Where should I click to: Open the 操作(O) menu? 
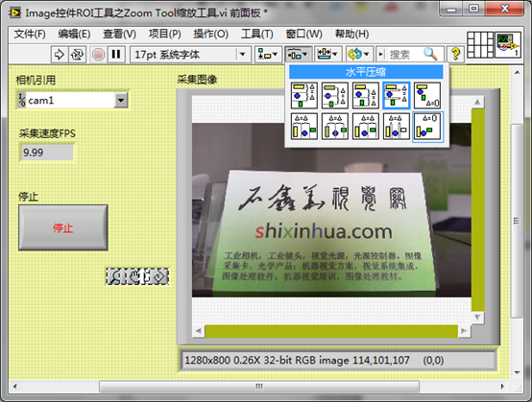pyautogui.click(x=210, y=34)
